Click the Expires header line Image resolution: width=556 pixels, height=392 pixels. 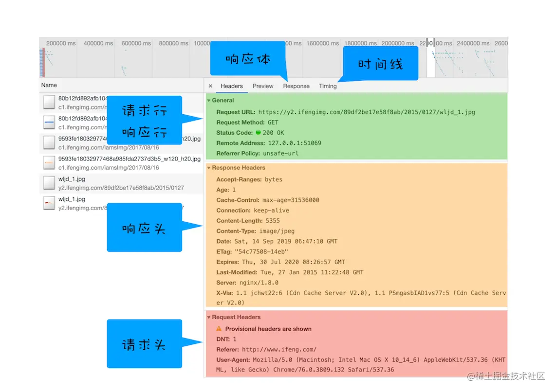(280, 262)
